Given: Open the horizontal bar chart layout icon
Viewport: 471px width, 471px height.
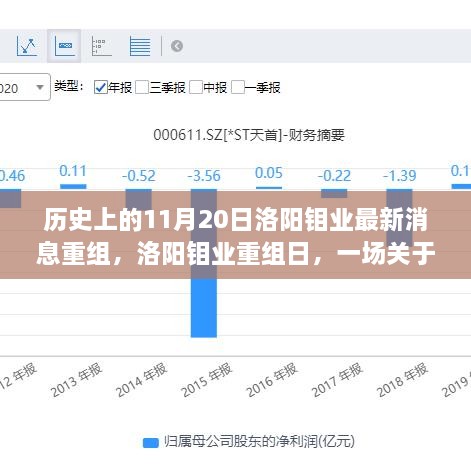Looking at the screenshot, I should click(x=101, y=46).
